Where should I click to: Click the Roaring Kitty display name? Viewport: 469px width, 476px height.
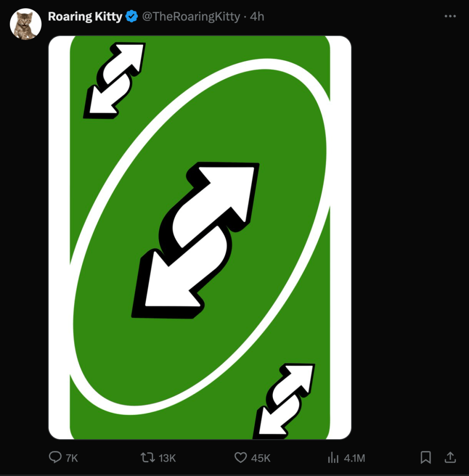point(85,17)
